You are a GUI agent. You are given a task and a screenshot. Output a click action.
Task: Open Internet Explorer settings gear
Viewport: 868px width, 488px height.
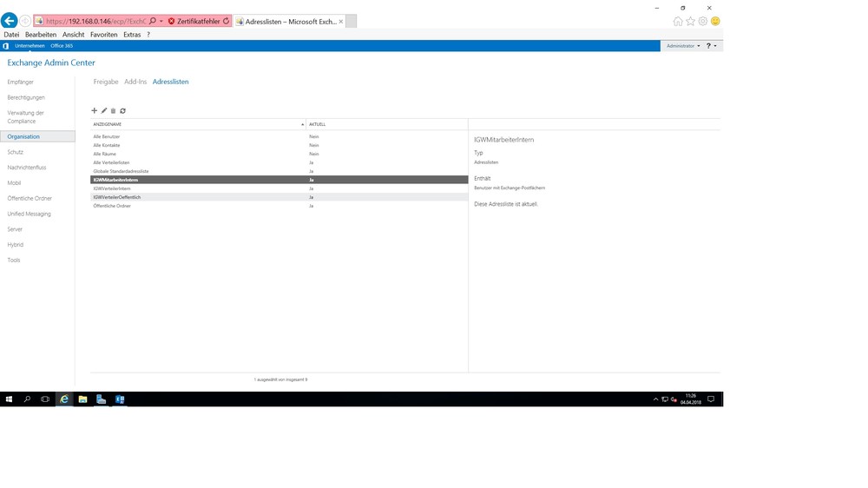click(x=703, y=21)
